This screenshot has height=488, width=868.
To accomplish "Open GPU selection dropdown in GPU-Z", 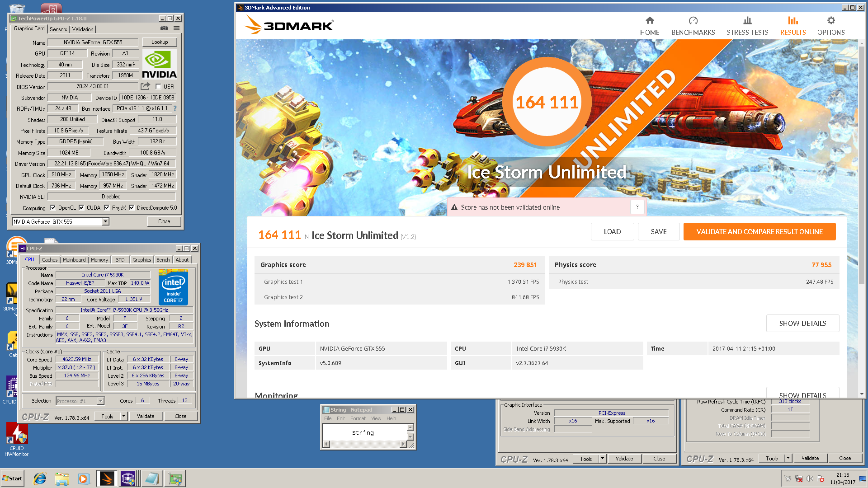I will pyautogui.click(x=105, y=221).
